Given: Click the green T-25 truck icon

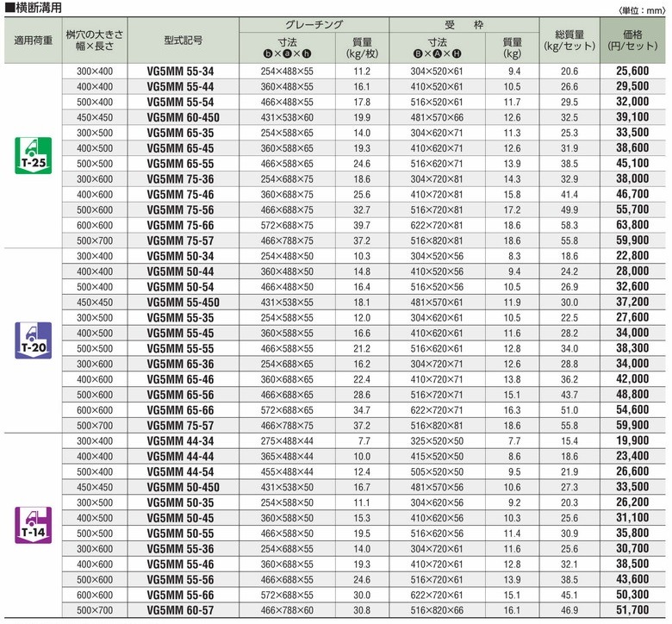Looking at the screenshot, I should [32, 154].
